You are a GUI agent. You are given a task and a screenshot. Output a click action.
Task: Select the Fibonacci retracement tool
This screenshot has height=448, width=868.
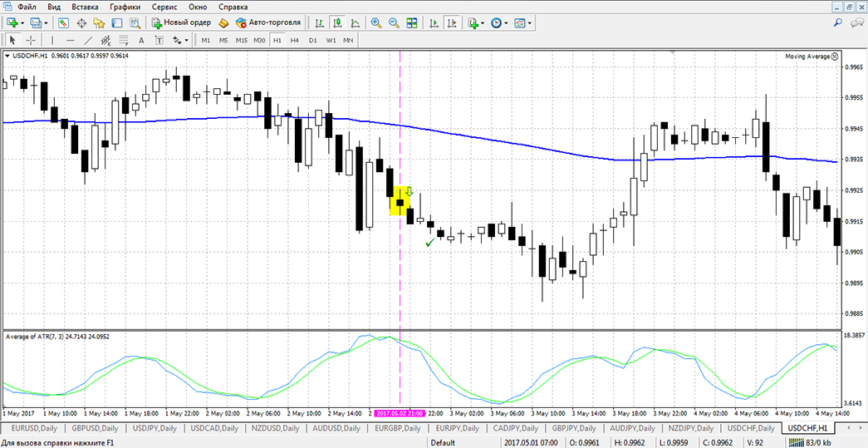pyautogui.click(x=124, y=40)
